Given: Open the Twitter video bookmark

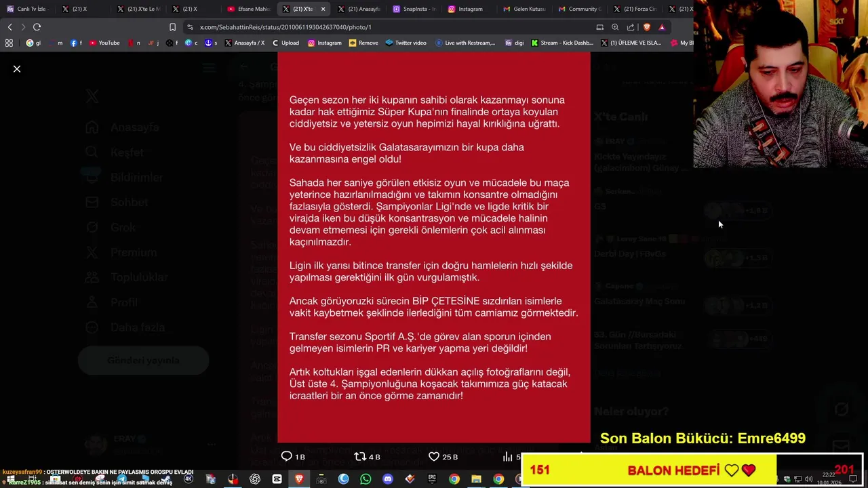Looking at the screenshot, I should (x=406, y=43).
